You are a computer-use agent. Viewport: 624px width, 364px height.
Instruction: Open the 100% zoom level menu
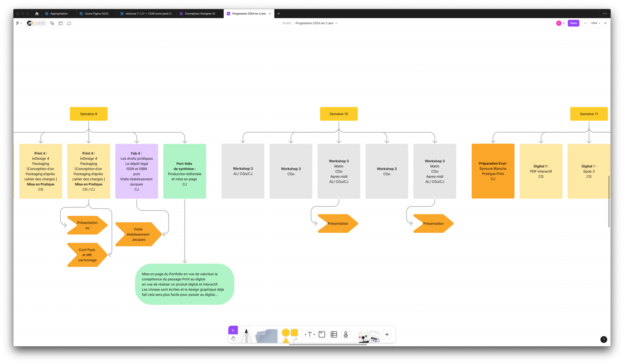tap(595, 23)
